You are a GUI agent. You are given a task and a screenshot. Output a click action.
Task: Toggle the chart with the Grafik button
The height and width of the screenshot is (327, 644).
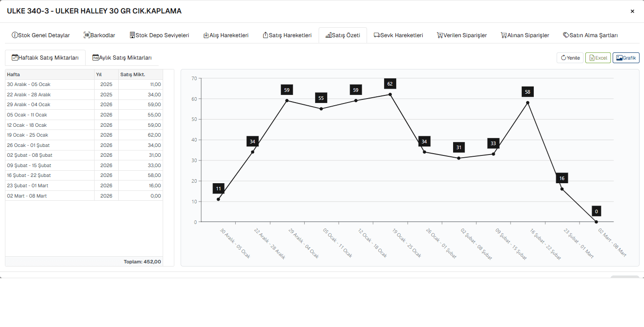click(626, 58)
